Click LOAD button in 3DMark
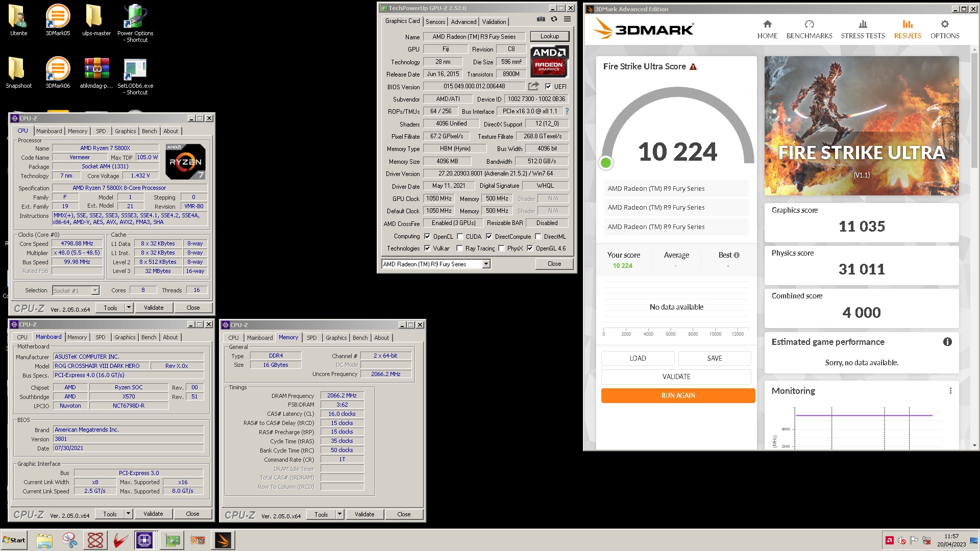Screen dimensions: 980x551 tap(638, 358)
